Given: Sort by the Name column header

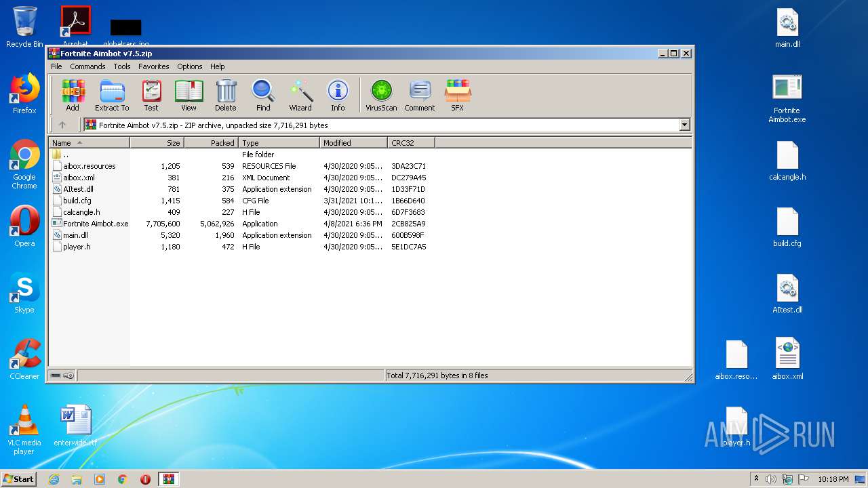Looking at the screenshot, I should [89, 143].
